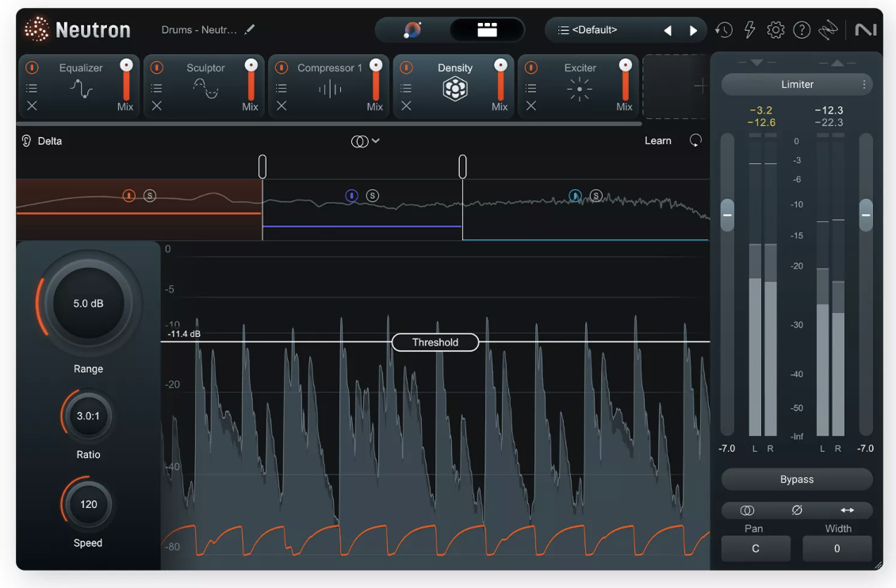Viewport: 896px width, 588px height.
Task: Open Sculptor module preset list icon
Action: tap(156, 88)
